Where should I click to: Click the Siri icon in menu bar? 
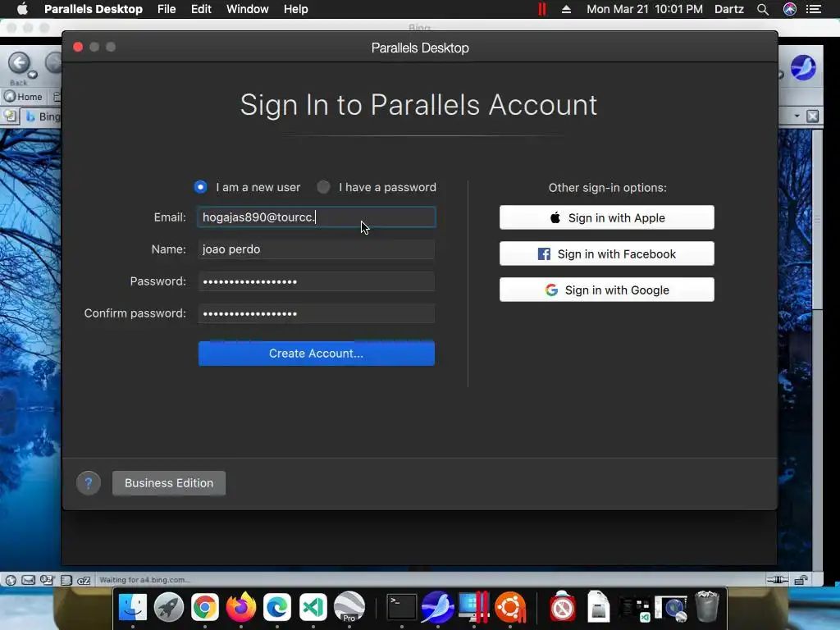[790, 9]
